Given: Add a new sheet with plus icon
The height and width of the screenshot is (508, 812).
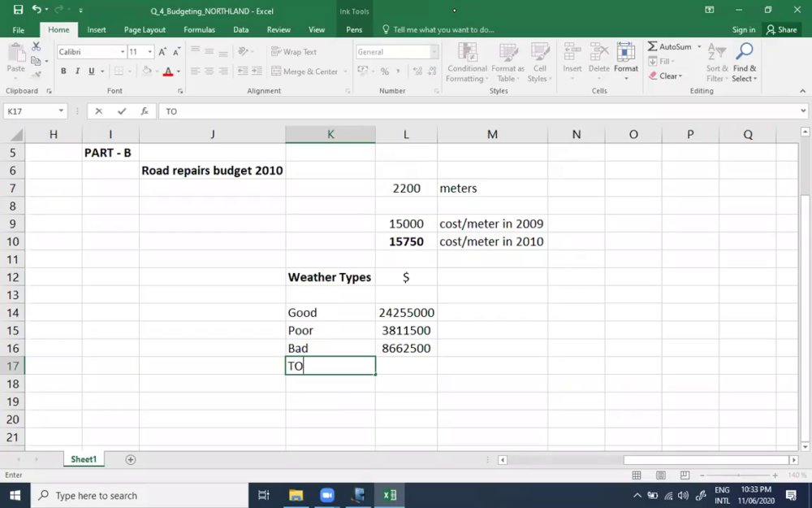Looking at the screenshot, I should tap(131, 460).
